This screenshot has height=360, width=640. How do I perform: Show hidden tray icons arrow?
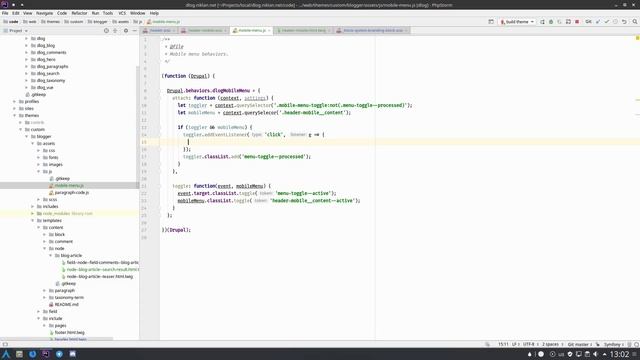point(604,354)
